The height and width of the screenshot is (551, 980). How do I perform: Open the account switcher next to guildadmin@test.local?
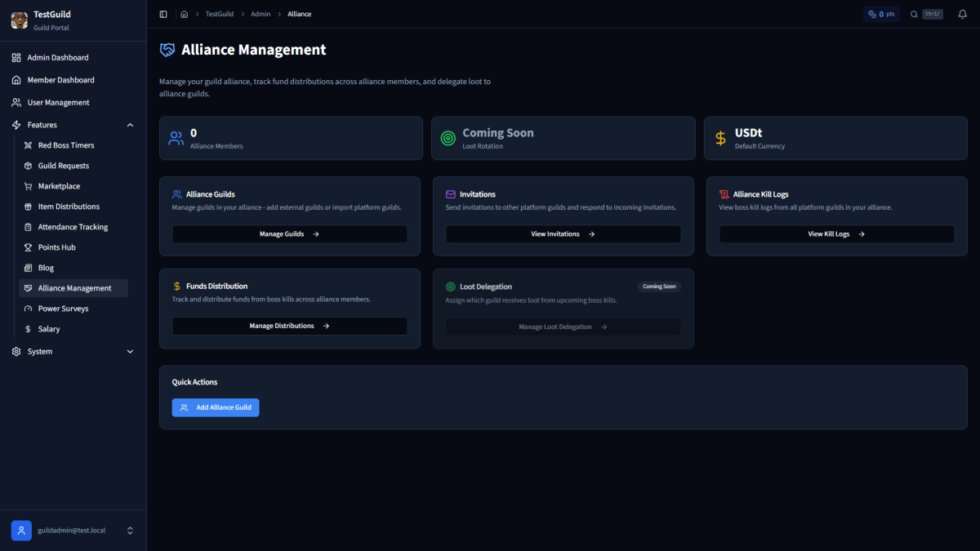129,530
